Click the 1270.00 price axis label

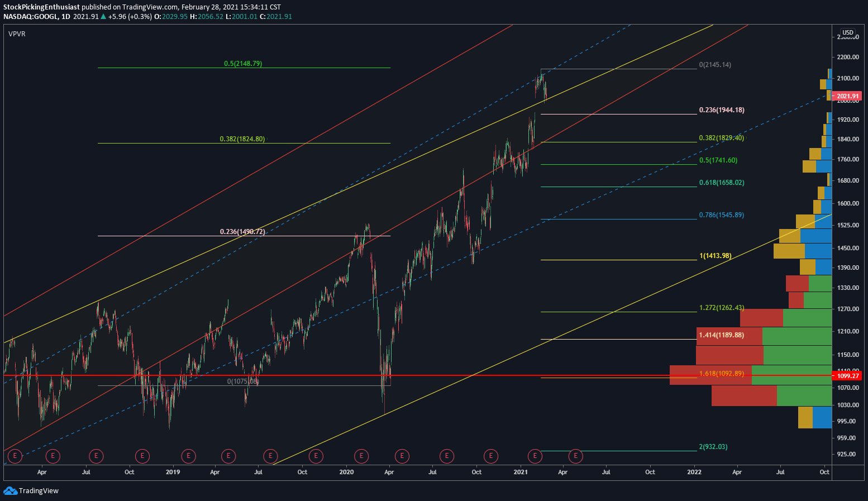click(848, 309)
